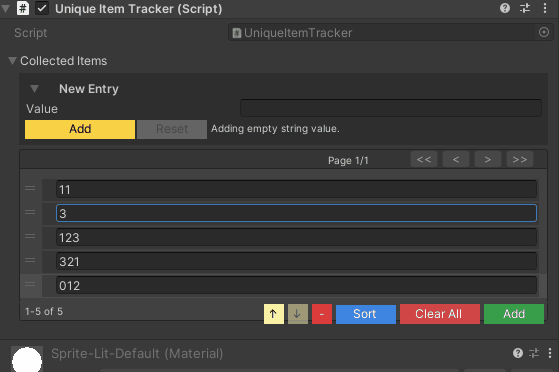Click the yellow Add button in New Entry
This screenshot has height=372, width=559.
click(x=80, y=129)
